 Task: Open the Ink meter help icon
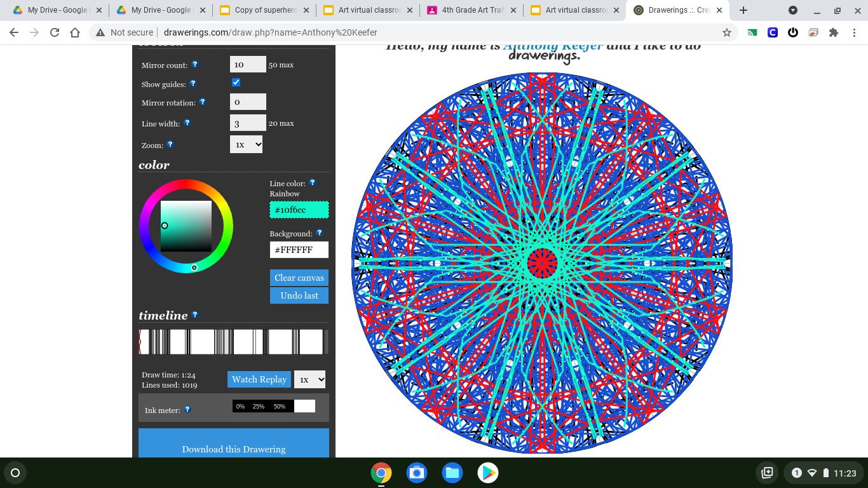187,410
